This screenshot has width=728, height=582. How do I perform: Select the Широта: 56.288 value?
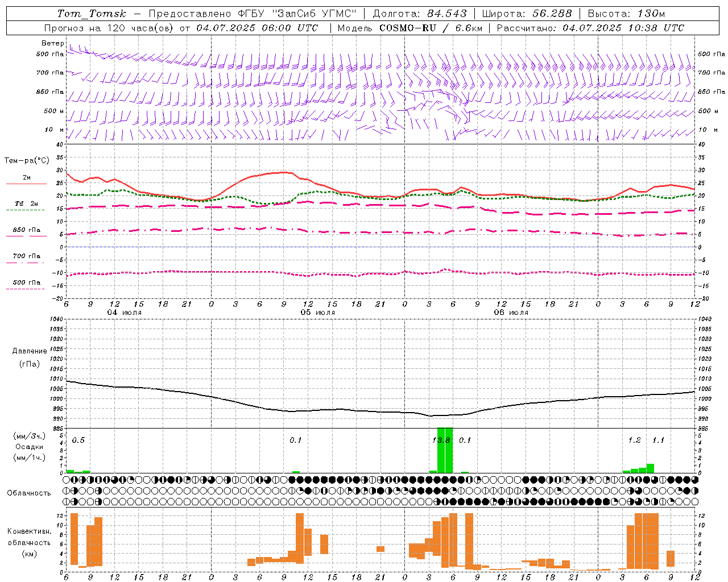[527, 14]
